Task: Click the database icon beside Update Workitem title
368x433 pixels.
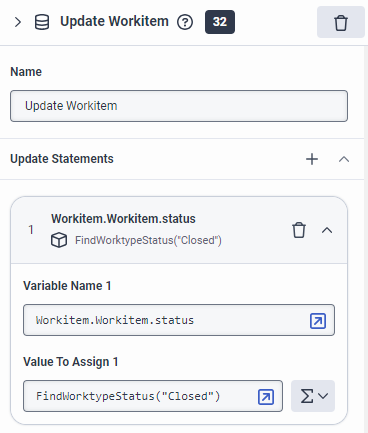Action: click(x=42, y=22)
